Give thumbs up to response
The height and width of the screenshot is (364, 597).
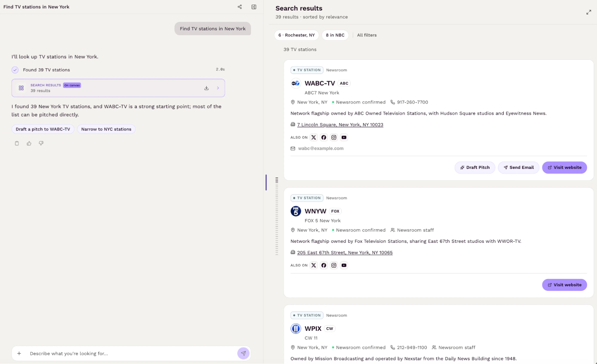click(x=29, y=143)
